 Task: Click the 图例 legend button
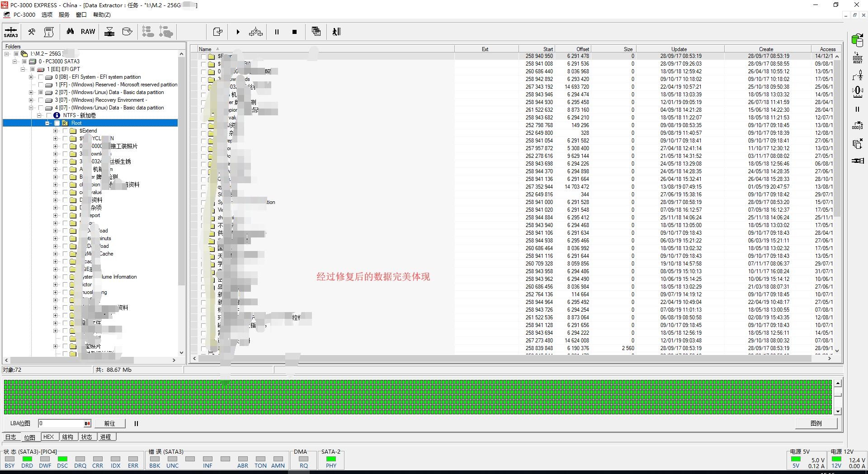[x=816, y=423]
